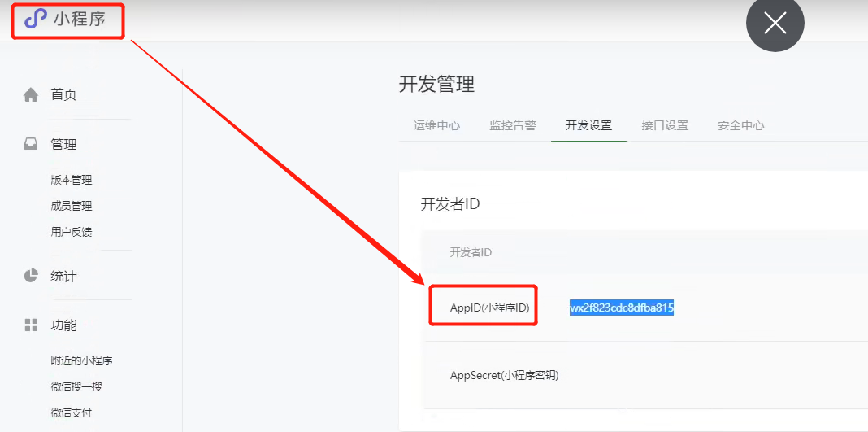Open 版本管理 in the sidebar
The width and height of the screenshot is (868, 432).
[72, 180]
